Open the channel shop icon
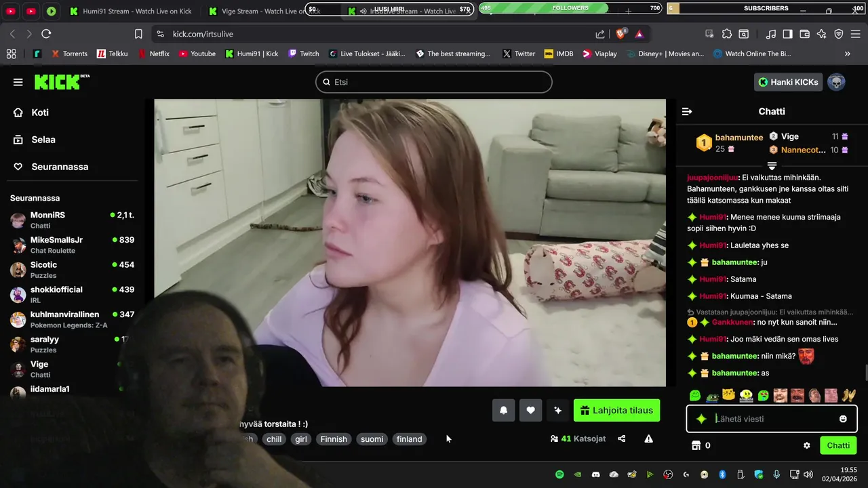868x488 pixels. click(x=695, y=445)
